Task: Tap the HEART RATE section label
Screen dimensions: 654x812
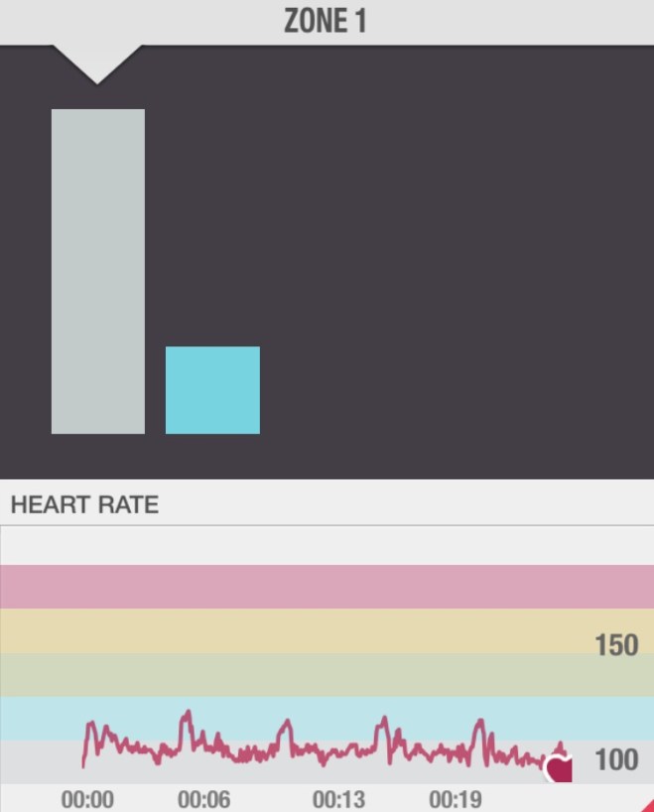Action: pyautogui.click(x=84, y=504)
